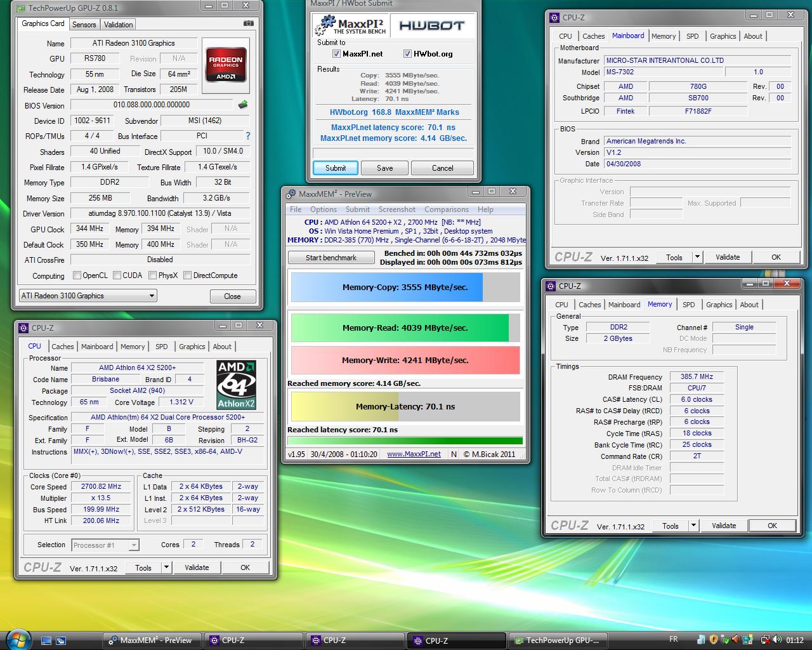Click the Bus Interface question mark icon
Image resolution: width=812 pixels, height=650 pixels.
(248, 136)
